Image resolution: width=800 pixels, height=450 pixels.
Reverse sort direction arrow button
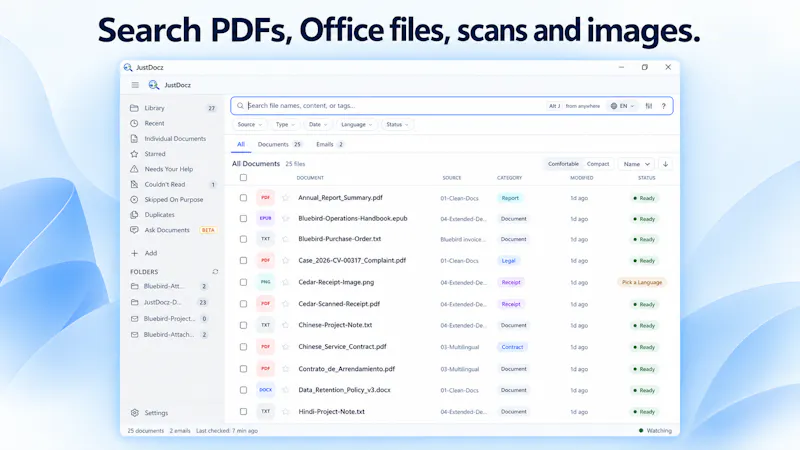pyautogui.click(x=665, y=164)
